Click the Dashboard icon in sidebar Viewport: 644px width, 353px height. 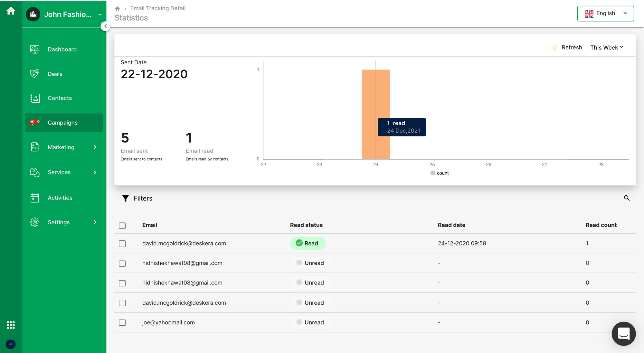[x=35, y=49]
